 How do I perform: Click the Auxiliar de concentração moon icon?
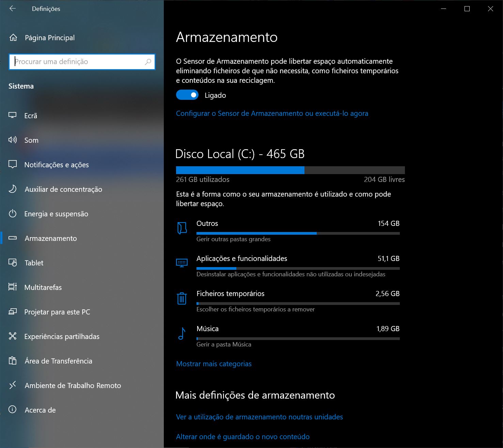tap(13, 189)
